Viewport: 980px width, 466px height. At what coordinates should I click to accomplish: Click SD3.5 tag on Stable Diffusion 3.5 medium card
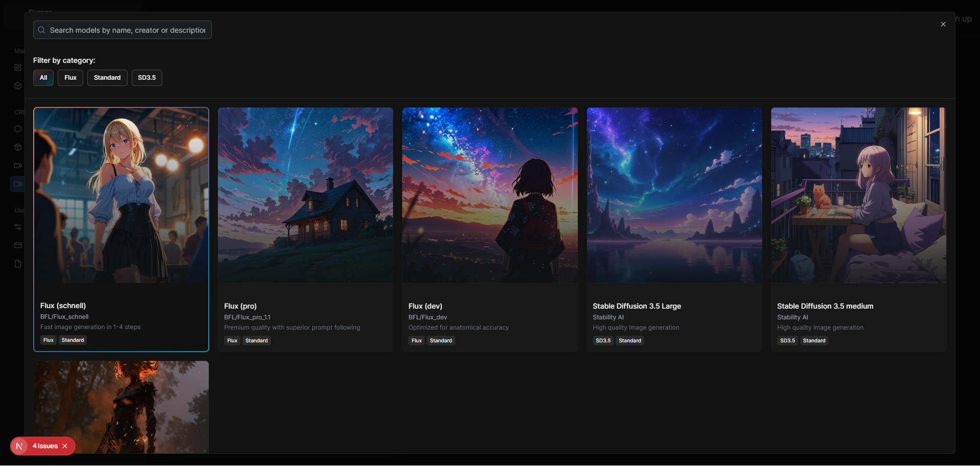point(788,341)
